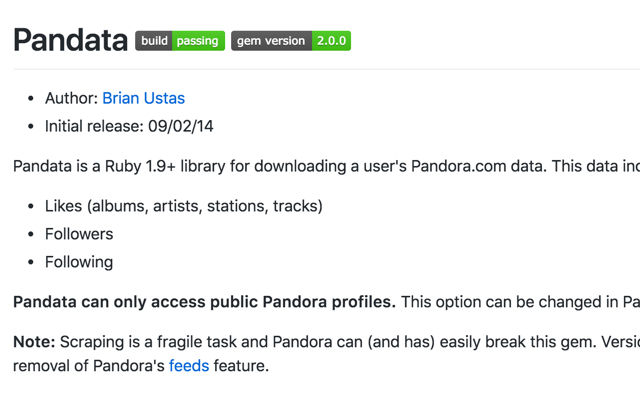Click the Likes list item text
Screen dimensions: 640x400
[184, 206]
